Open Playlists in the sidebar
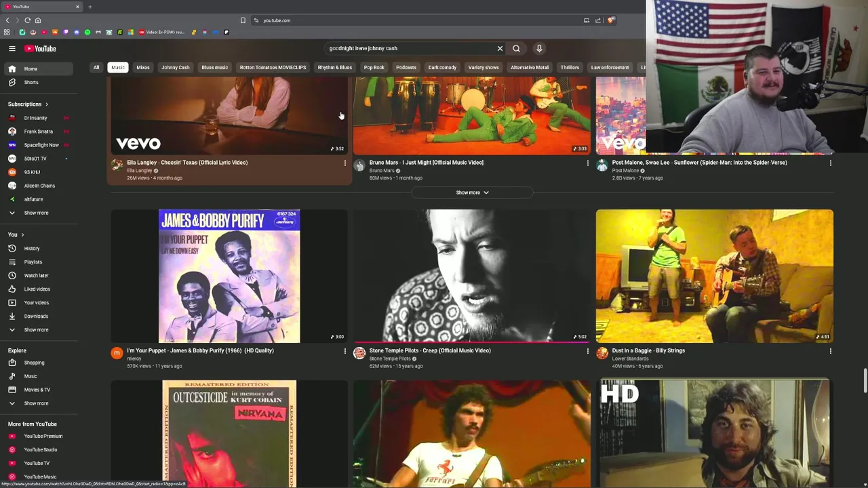Screen dimensions: 868x488 pyautogui.click(x=39, y=262)
